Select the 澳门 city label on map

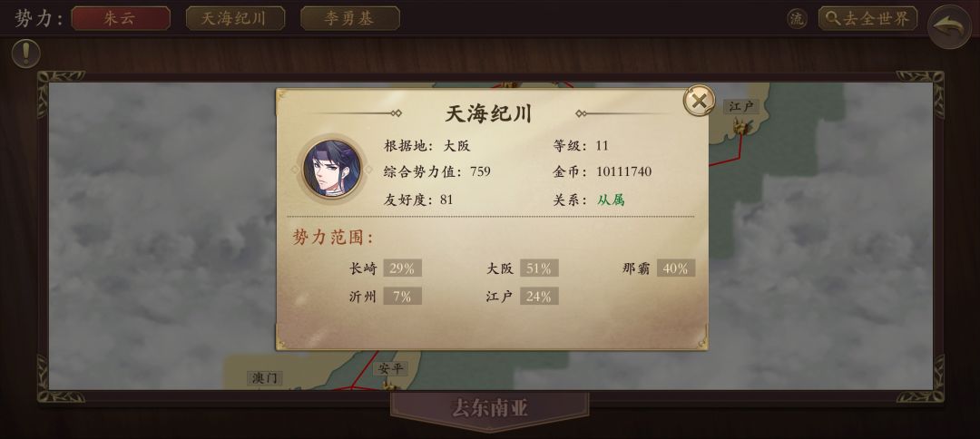pyautogui.click(x=264, y=378)
